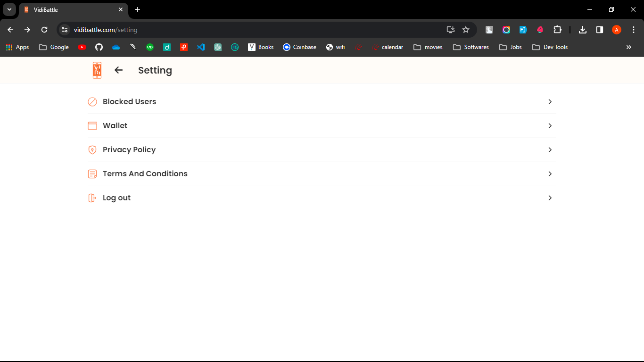Open the Dev Tools bookmarks folder
The height and width of the screenshot is (362, 644).
tap(550, 47)
